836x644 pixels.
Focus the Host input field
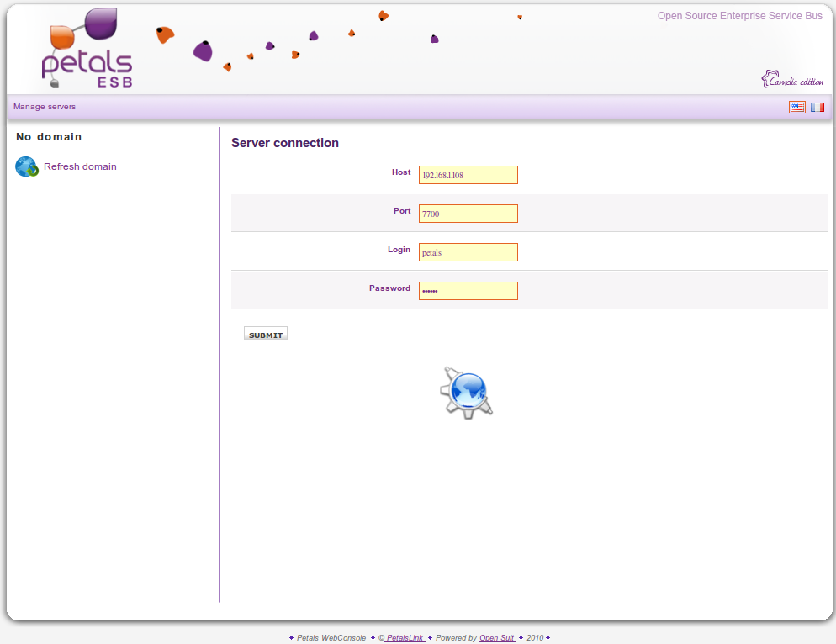[468, 175]
